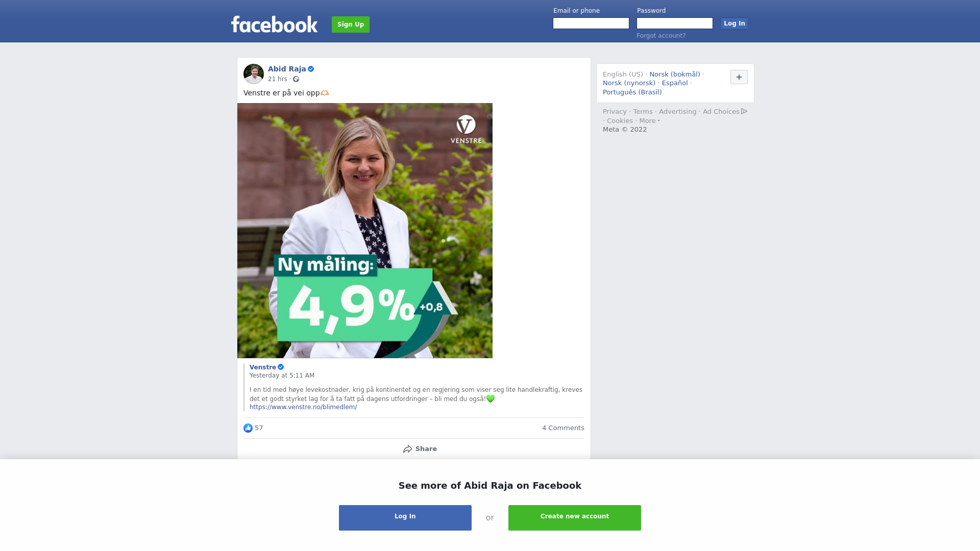Select Norsk (bokmål) language
The image size is (980, 551).
675,74
